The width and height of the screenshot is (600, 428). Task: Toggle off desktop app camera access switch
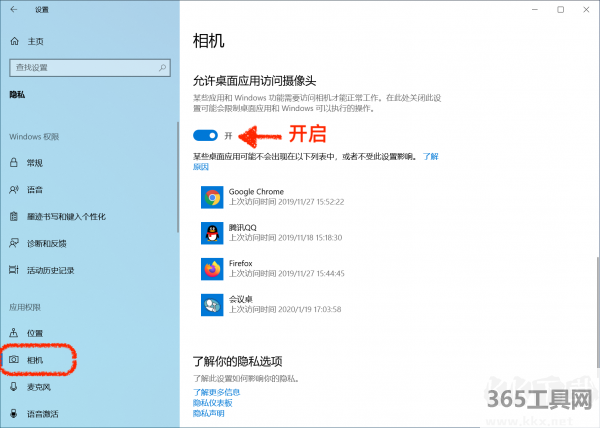click(x=206, y=133)
